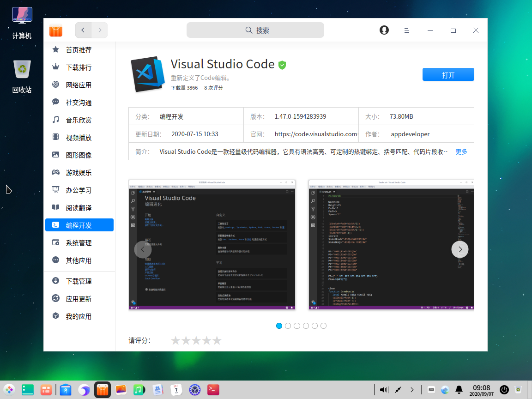Image resolution: width=532 pixels, height=399 pixels.
Task: Select the 系统管理 category
Action: (79, 243)
